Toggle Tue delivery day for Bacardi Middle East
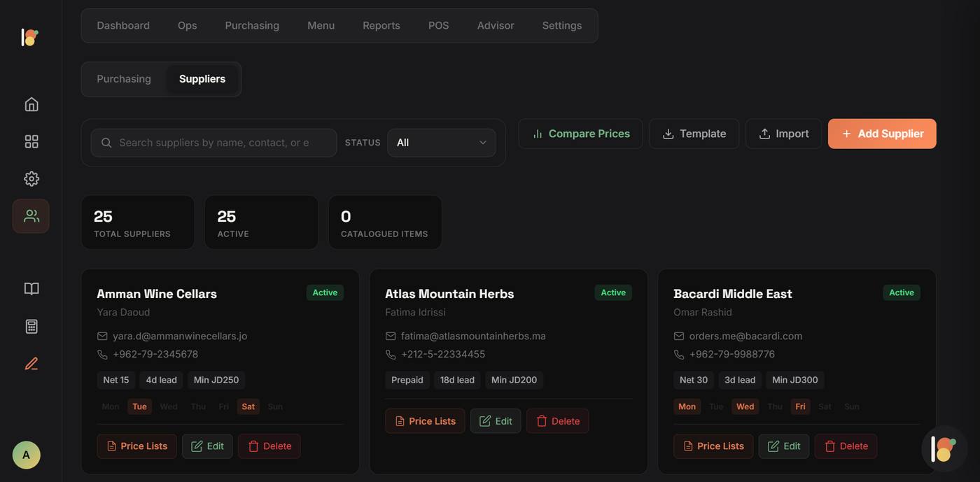This screenshot has height=482, width=980. click(716, 406)
